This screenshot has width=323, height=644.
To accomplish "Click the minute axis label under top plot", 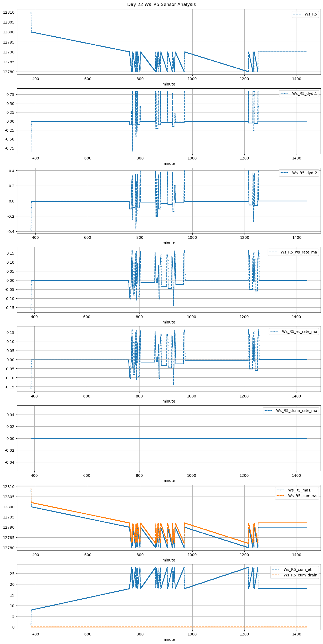I will tap(169, 84).
